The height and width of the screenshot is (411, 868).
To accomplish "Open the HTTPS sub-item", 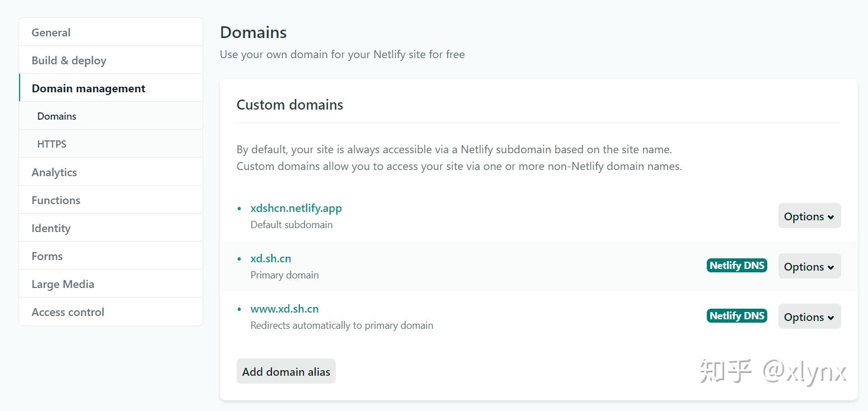I will click(51, 144).
